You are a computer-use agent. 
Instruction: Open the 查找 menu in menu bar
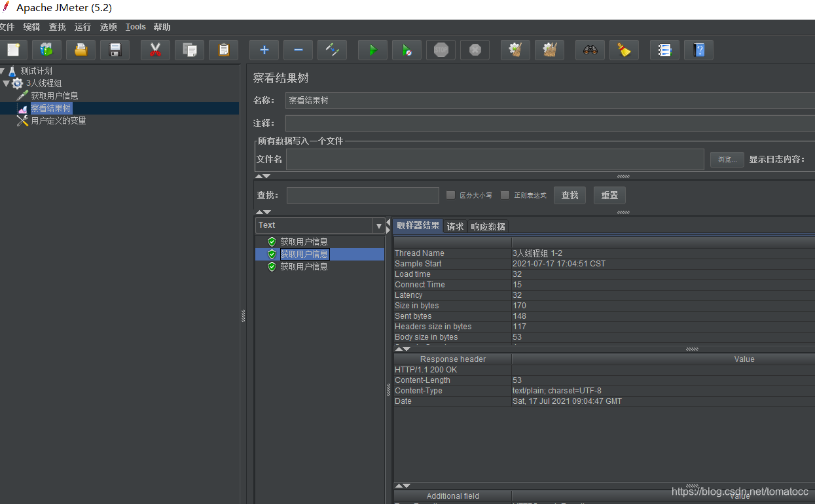58,27
